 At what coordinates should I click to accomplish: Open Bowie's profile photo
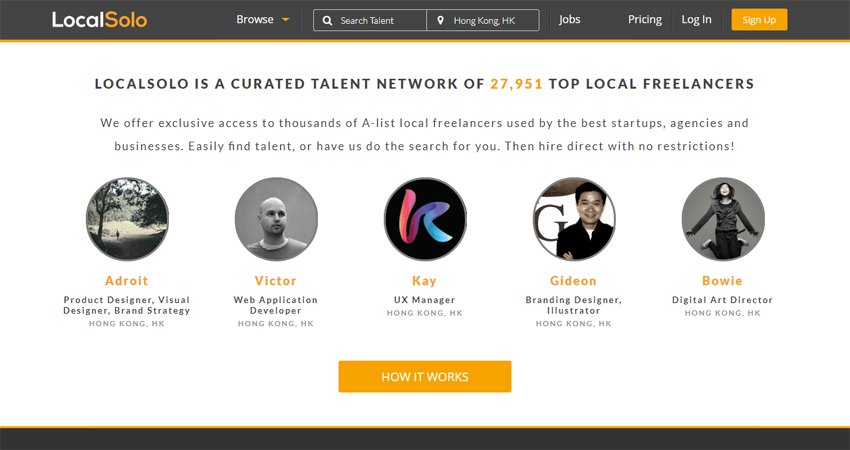[x=723, y=219]
